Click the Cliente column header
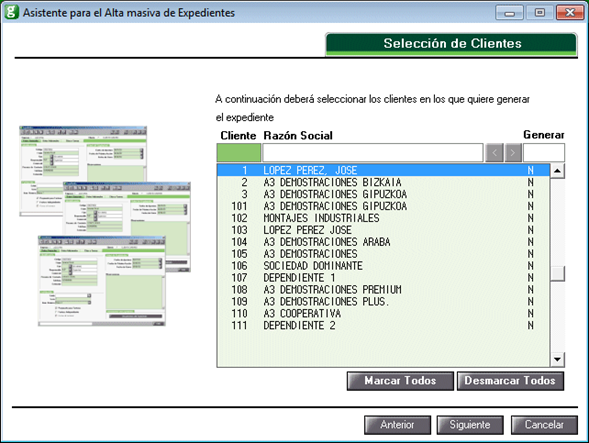 (x=238, y=136)
